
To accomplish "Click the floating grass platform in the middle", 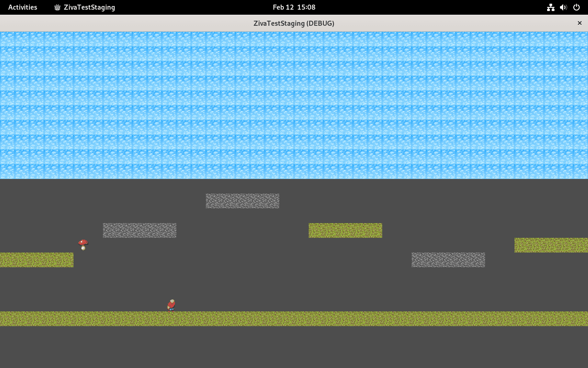I will click(x=345, y=230).
